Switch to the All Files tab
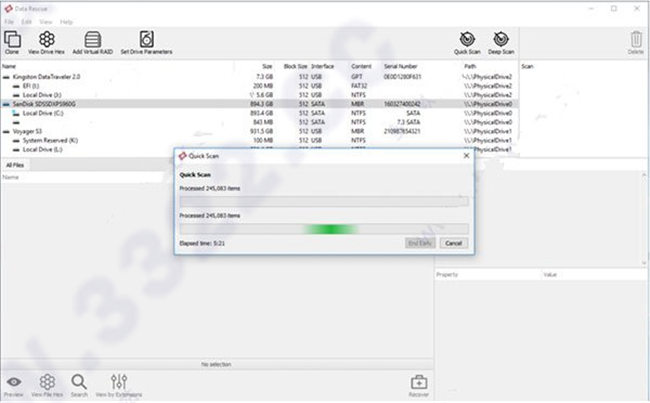This screenshot has height=403, width=650. [x=15, y=165]
